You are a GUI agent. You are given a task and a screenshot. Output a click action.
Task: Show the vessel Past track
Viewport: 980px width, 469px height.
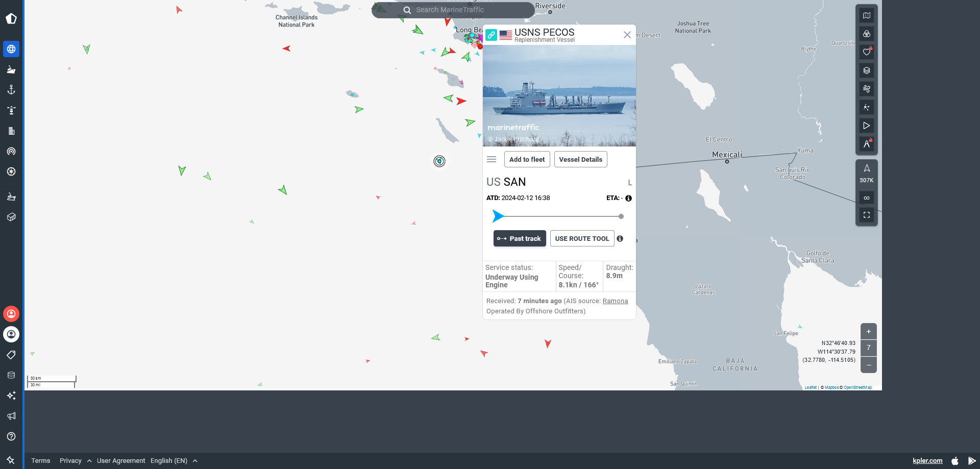pyautogui.click(x=520, y=238)
